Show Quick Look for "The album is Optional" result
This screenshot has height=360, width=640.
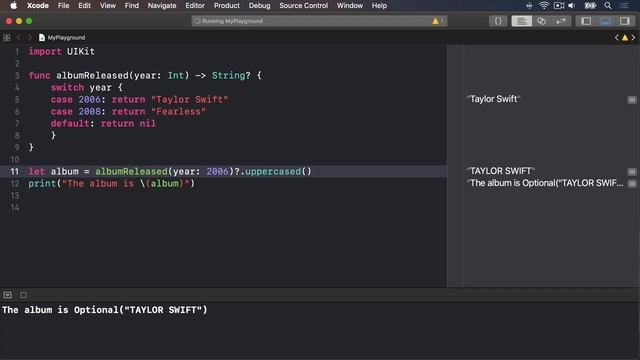[632, 184]
